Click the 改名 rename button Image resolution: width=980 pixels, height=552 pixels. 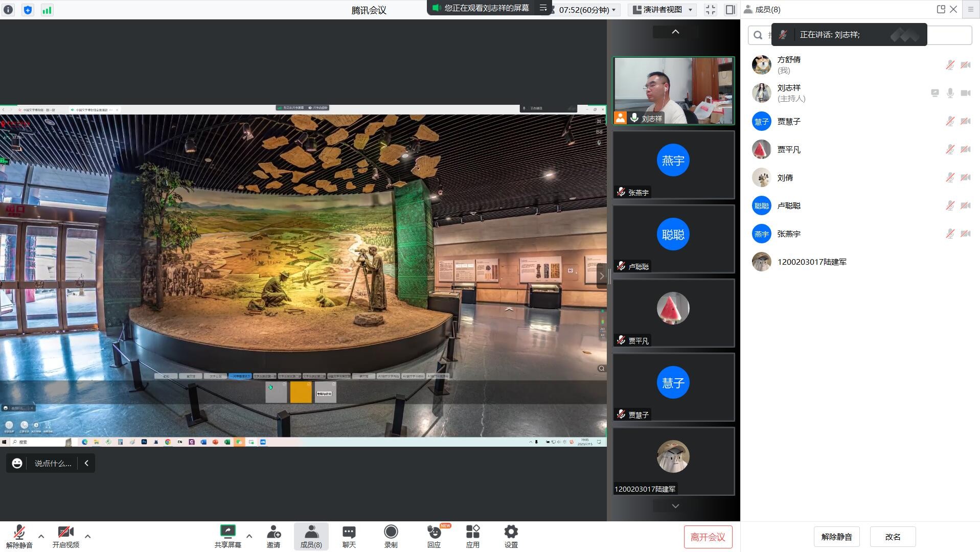click(892, 537)
